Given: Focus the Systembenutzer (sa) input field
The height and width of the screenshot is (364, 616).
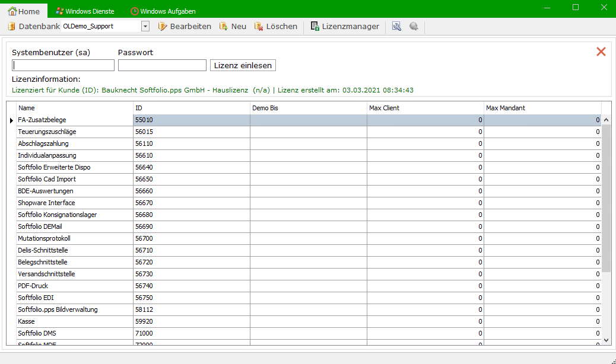Looking at the screenshot, I should click(63, 65).
